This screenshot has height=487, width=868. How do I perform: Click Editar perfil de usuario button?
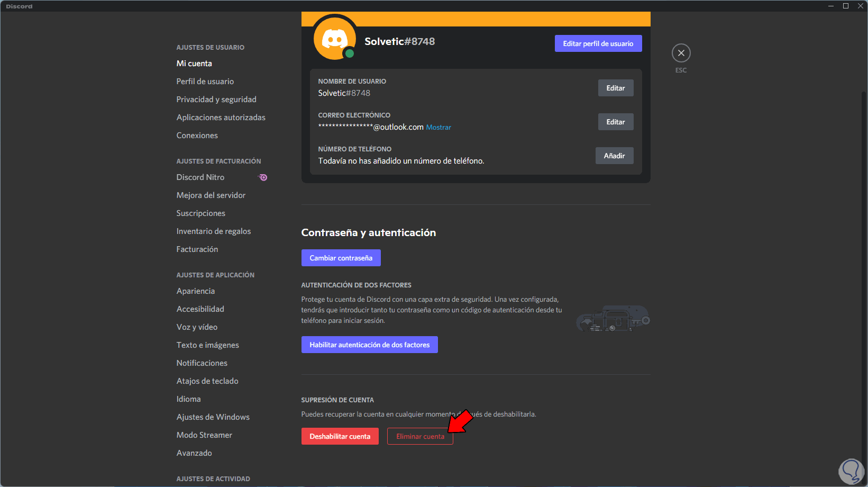pyautogui.click(x=598, y=43)
